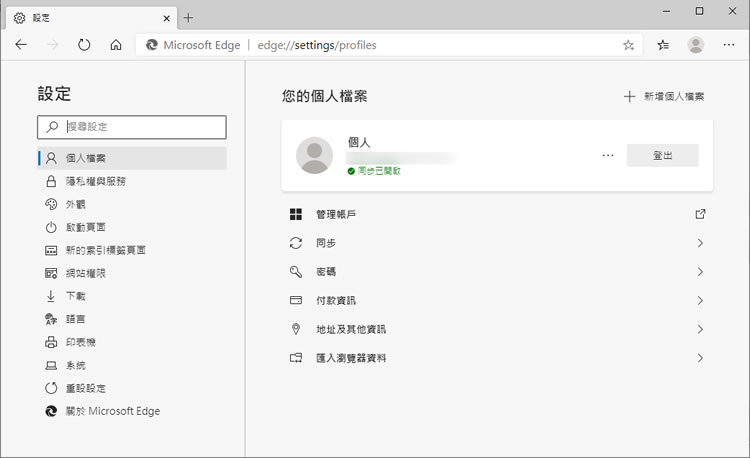
Task: Expand the 地址及其他資訊 chevron
Action: click(700, 329)
